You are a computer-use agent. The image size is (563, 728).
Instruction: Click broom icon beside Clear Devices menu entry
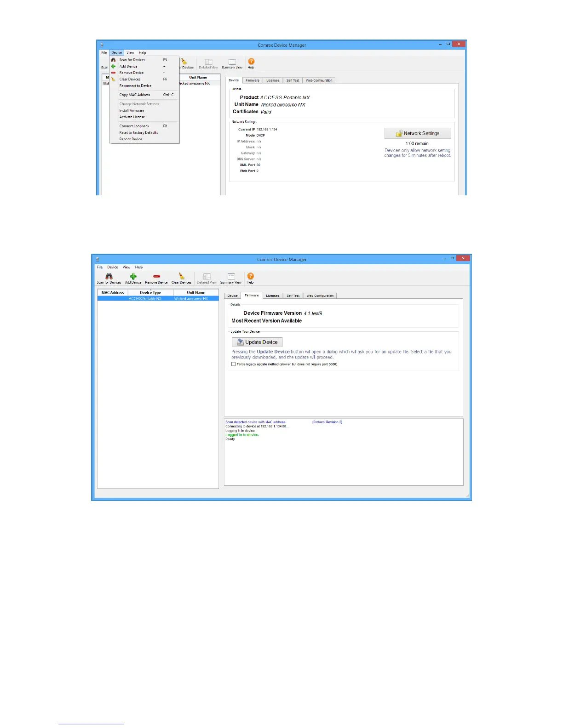113,79
